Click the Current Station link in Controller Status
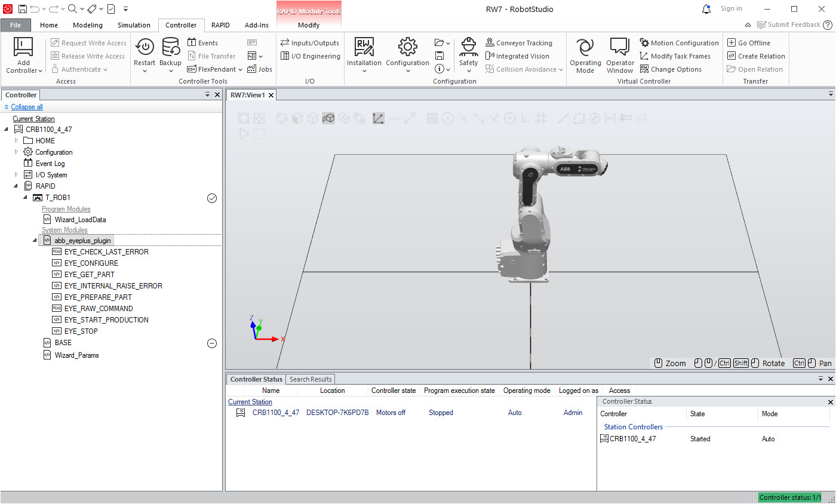836x504 pixels. (x=250, y=402)
